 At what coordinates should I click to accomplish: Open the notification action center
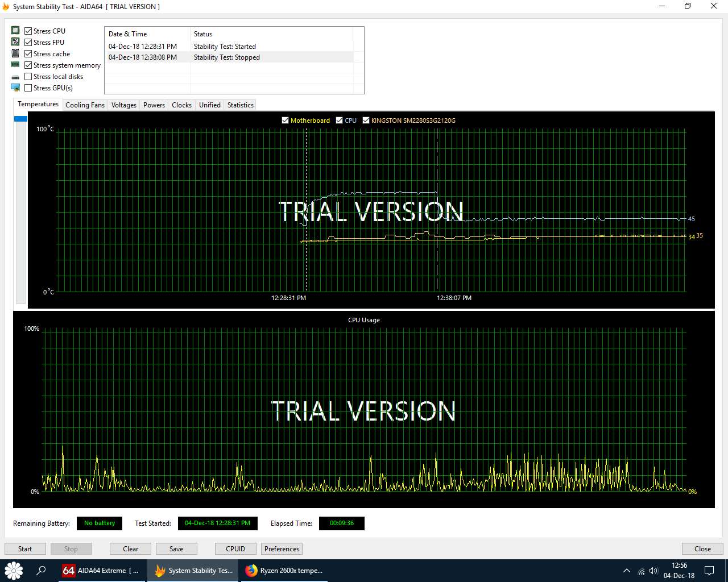(709, 571)
